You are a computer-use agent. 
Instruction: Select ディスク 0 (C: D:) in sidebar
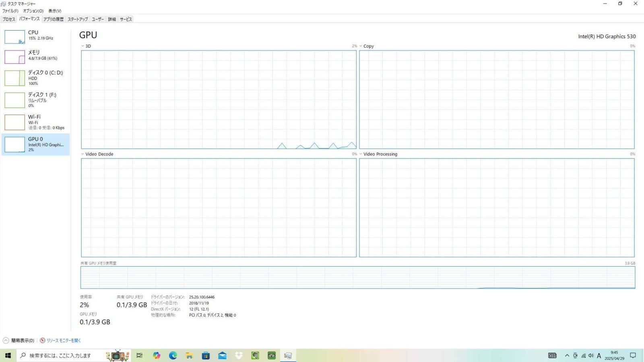(x=35, y=78)
